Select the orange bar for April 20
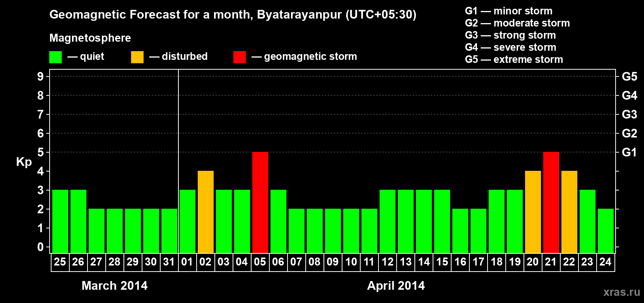644x303 pixels. coord(533,212)
